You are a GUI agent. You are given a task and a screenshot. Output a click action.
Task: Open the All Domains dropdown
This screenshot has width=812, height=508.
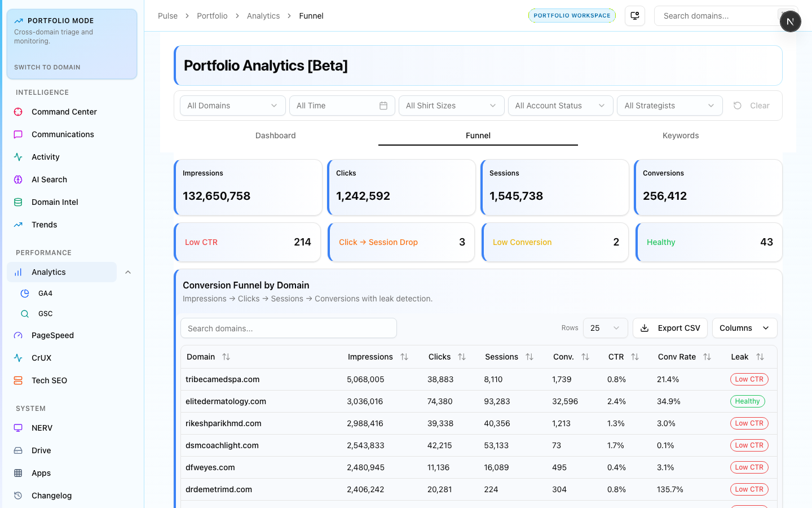(232, 106)
